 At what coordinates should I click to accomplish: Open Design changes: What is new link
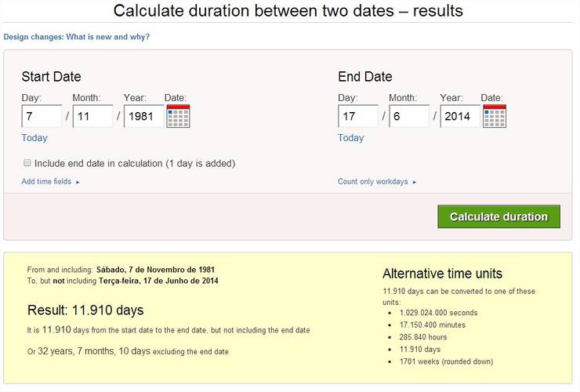(77, 37)
